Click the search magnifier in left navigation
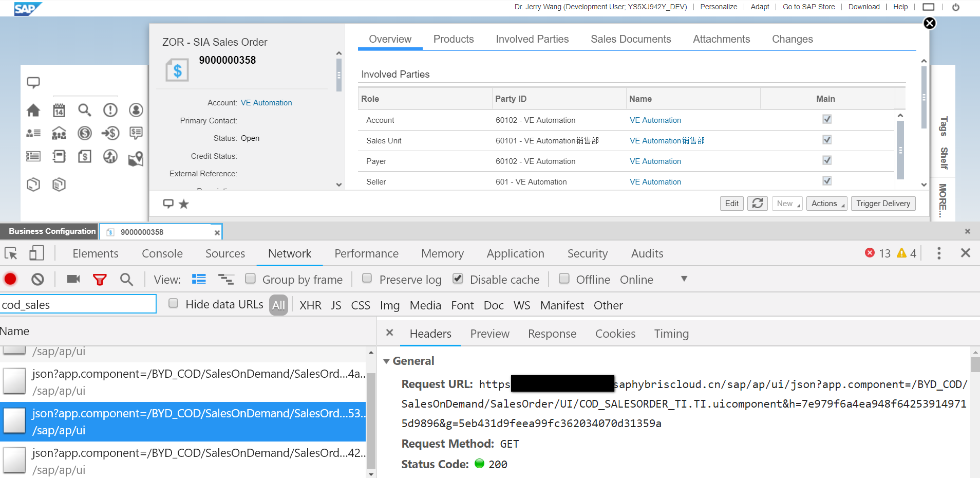 click(x=85, y=110)
